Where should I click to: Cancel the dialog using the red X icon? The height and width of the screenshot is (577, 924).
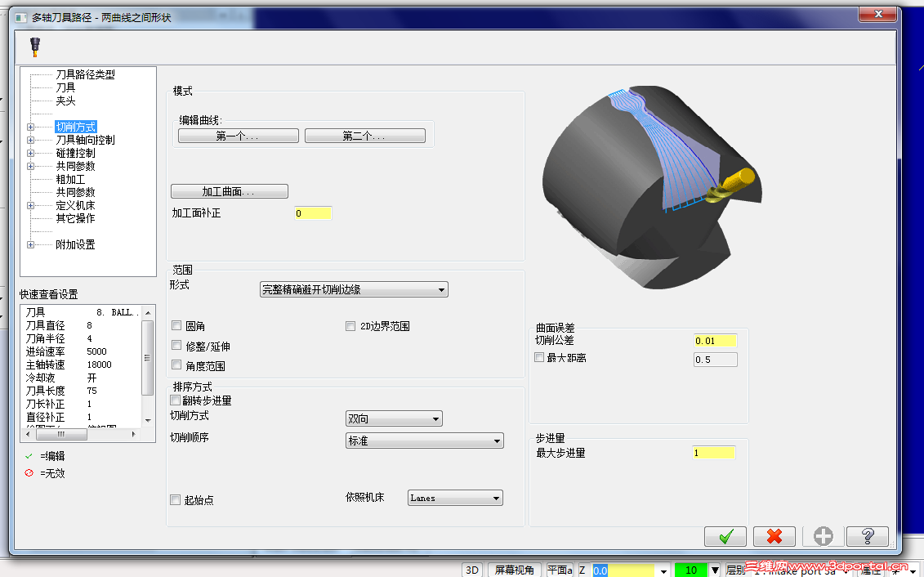(x=773, y=536)
